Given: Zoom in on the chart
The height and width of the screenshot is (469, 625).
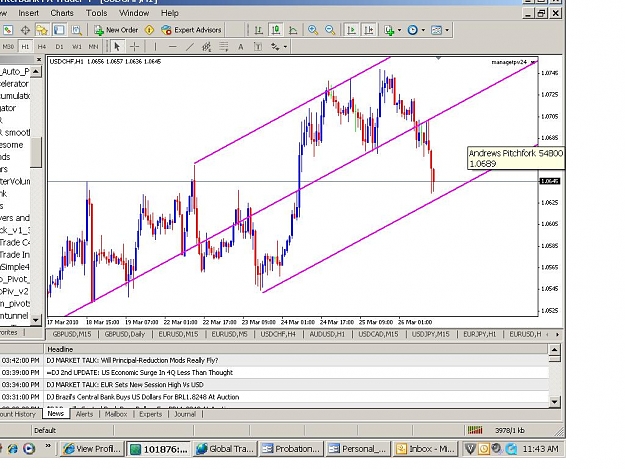Looking at the screenshot, I should click(313, 30).
